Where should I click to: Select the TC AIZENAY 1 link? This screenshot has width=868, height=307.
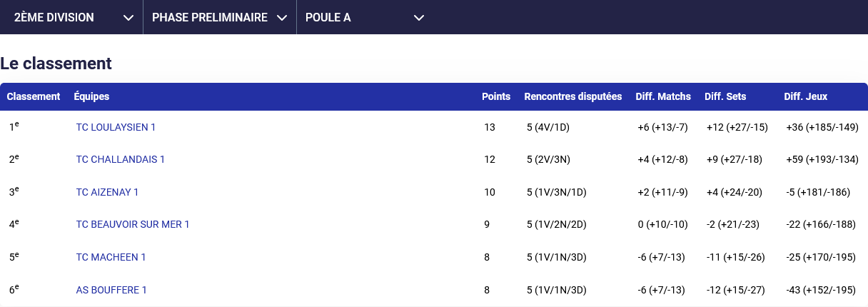(x=107, y=192)
